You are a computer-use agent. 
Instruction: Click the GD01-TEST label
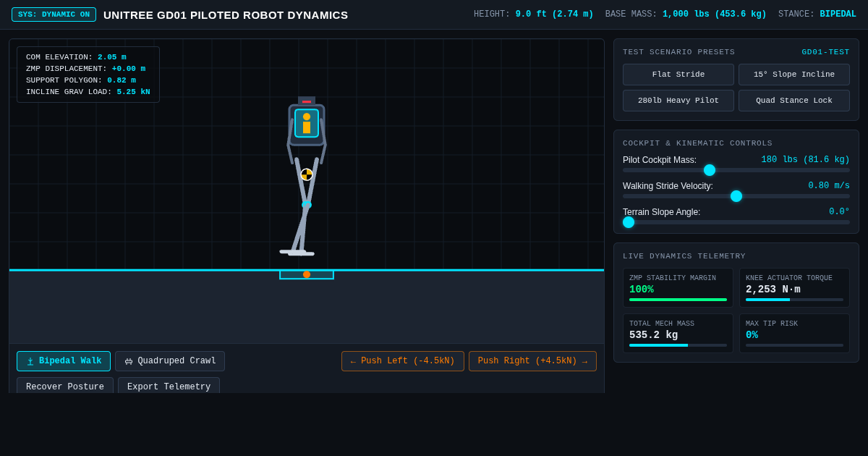(x=825, y=52)
